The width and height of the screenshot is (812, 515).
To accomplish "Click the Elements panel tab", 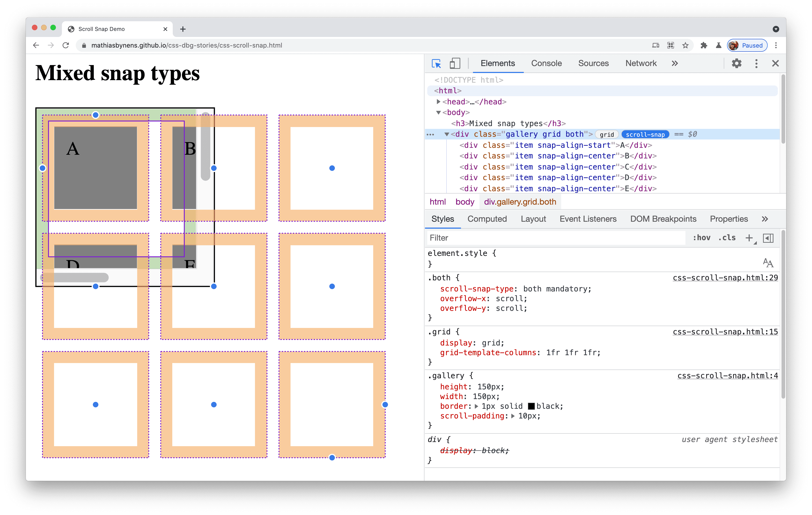I will 497,63.
